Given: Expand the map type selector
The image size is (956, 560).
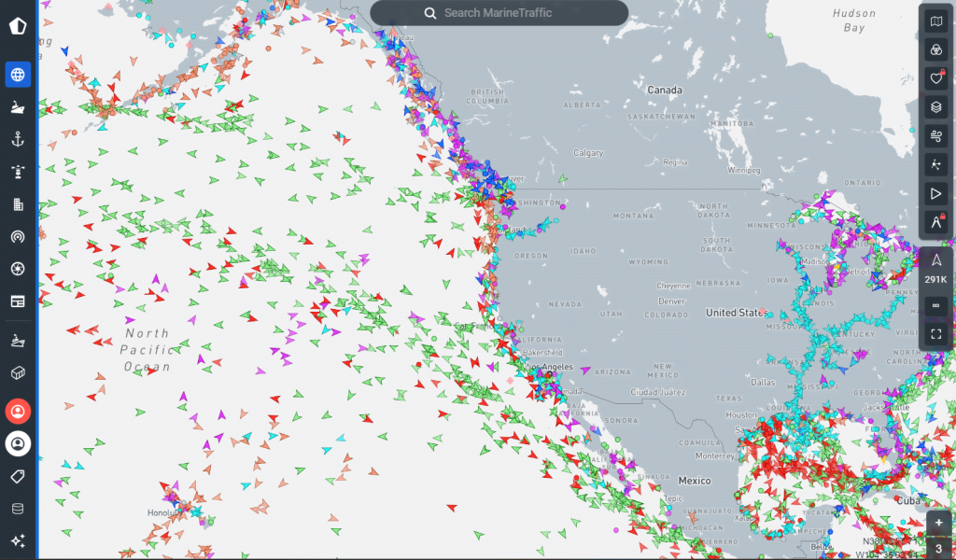Looking at the screenshot, I should pyautogui.click(x=935, y=21).
